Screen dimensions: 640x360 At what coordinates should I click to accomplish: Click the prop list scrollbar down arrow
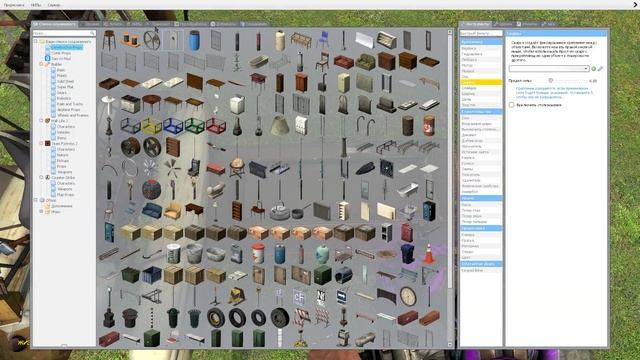pos(450,344)
